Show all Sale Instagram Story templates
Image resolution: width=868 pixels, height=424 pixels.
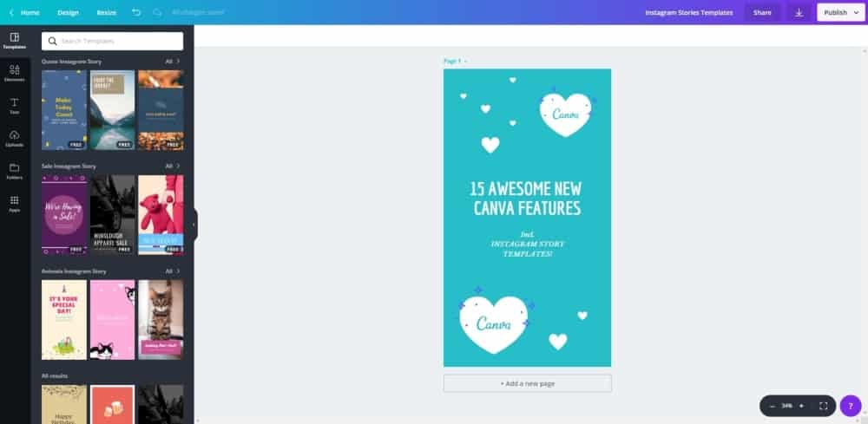click(x=173, y=166)
